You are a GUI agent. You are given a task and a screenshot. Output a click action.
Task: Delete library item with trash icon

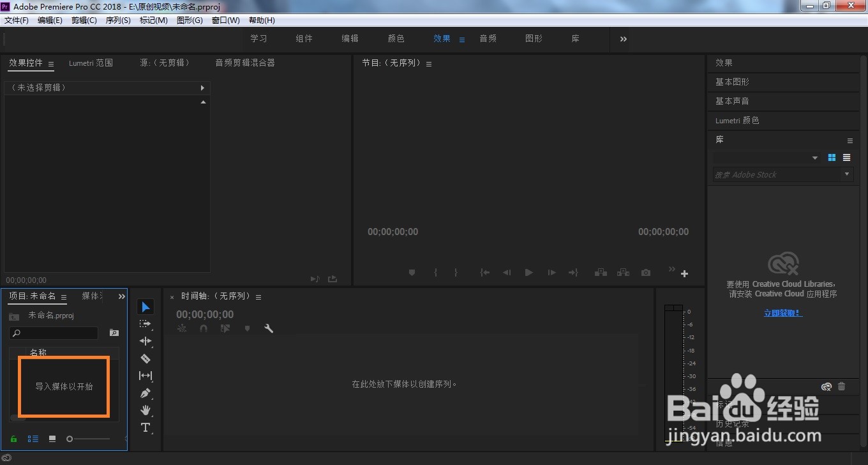(x=841, y=386)
